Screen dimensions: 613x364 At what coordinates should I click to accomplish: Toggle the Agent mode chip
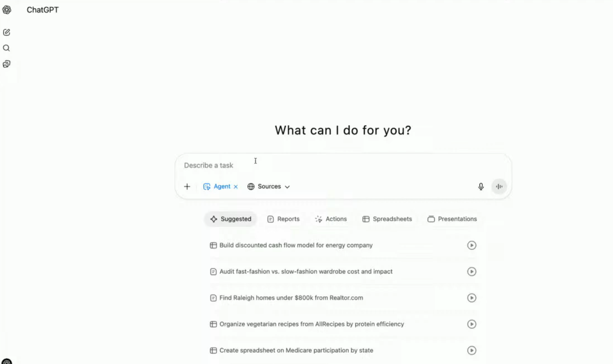click(x=217, y=186)
